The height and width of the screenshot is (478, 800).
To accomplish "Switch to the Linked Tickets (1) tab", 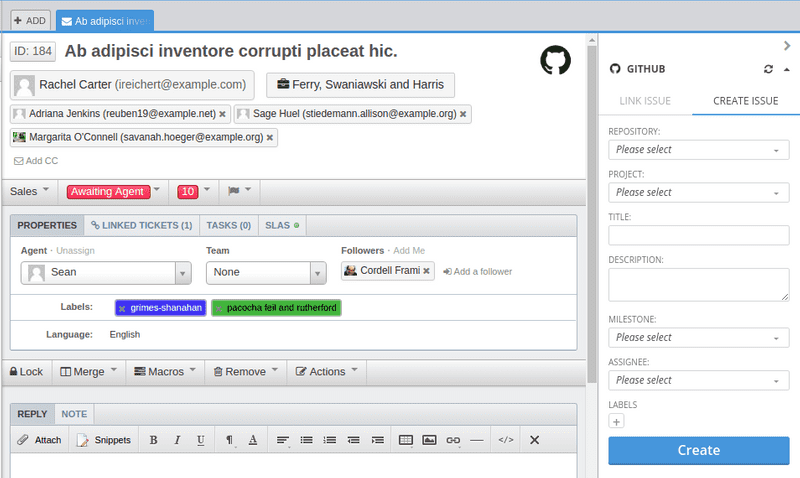I will 141,225.
